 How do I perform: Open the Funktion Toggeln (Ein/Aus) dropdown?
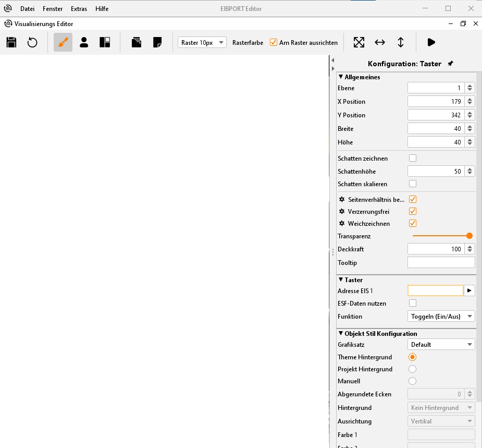click(x=441, y=317)
